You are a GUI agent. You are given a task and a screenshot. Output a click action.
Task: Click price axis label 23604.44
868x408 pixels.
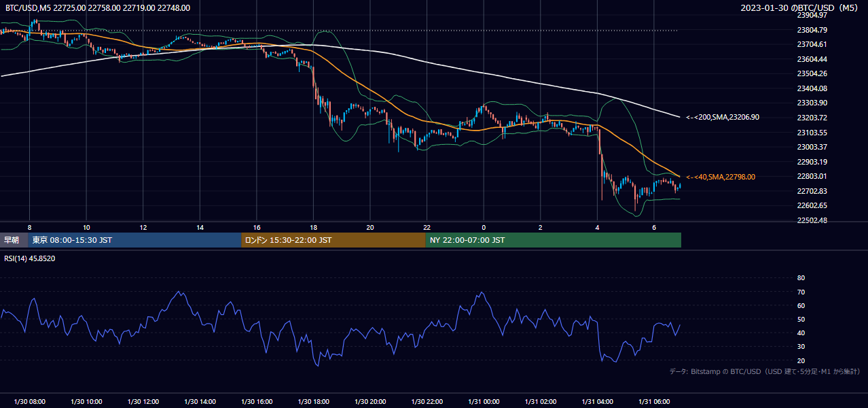tap(812, 59)
